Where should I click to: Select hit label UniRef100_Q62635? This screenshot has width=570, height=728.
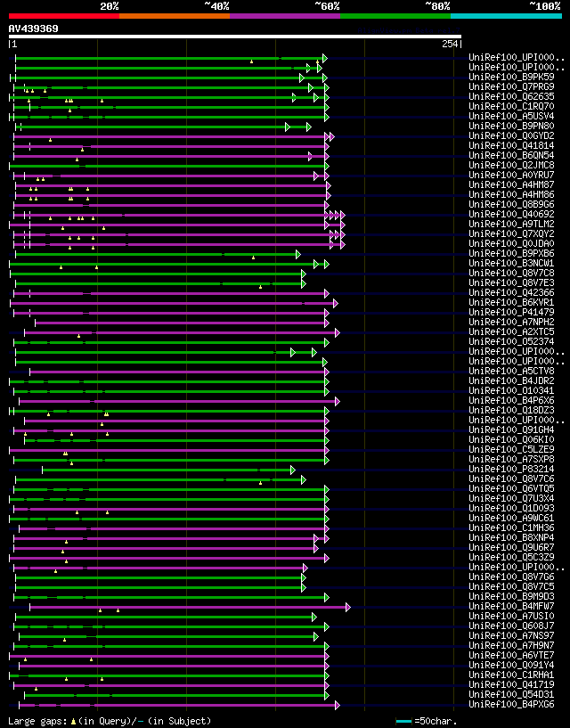point(511,96)
